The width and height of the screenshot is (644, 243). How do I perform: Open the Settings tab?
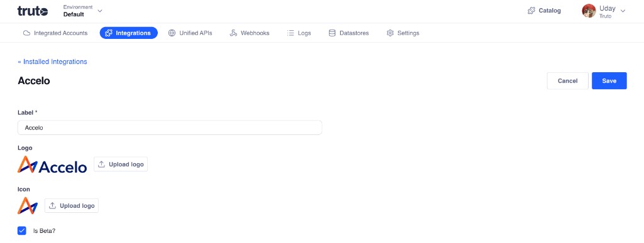coord(403,33)
